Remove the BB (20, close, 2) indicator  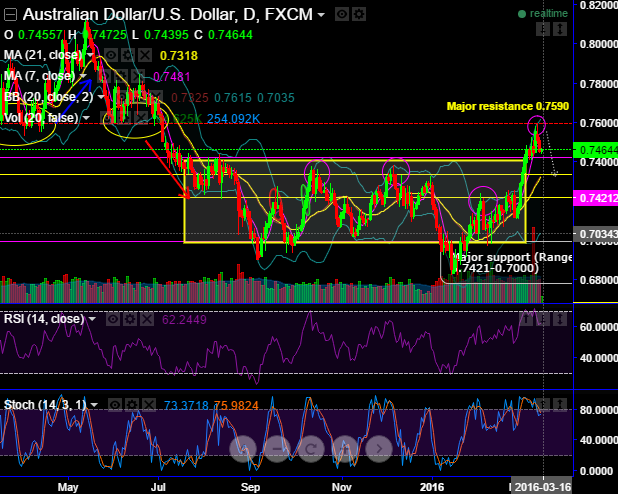pyautogui.click(x=156, y=97)
